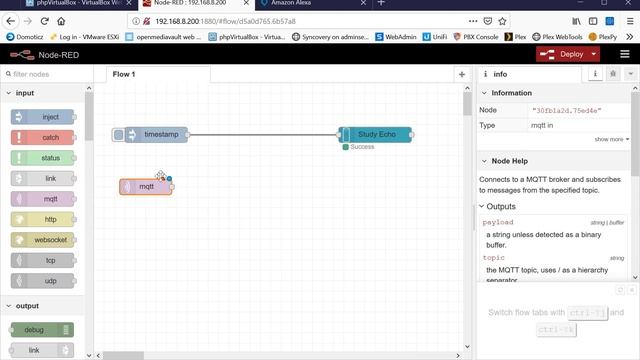Select the catch node in palette
The width and height of the screenshot is (640, 360).
click(x=42, y=138)
